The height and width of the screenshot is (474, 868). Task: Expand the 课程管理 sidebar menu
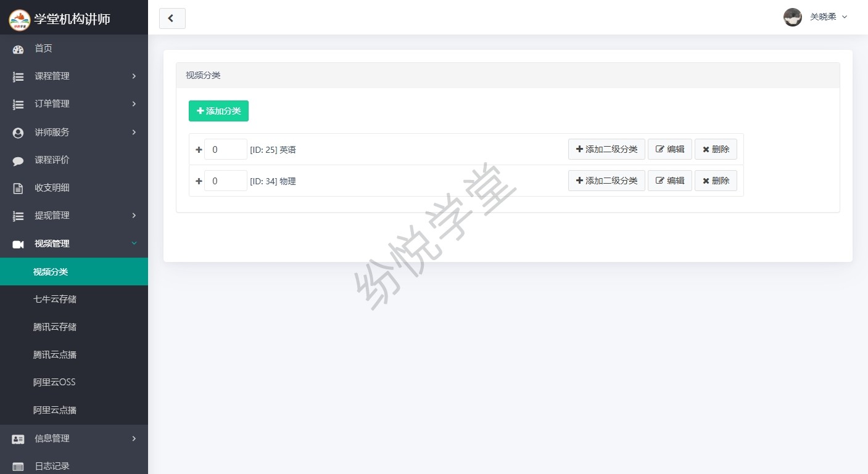pos(74,76)
